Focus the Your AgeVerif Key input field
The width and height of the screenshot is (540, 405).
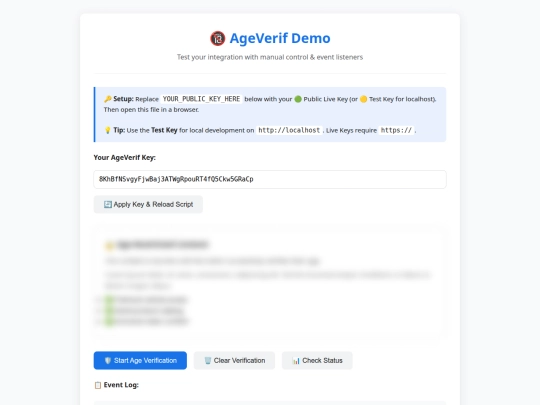click(270, 179)
